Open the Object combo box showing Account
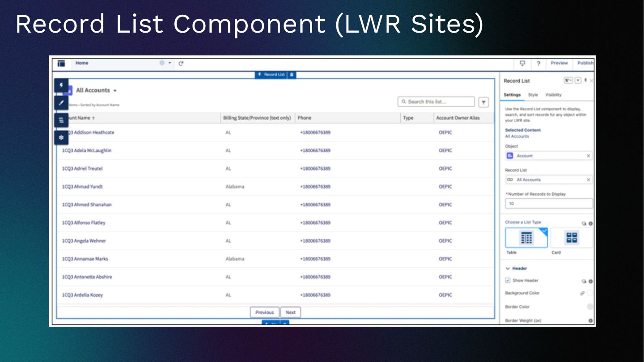The width and height of the screenshot is (644, 362). coord(549,156)
